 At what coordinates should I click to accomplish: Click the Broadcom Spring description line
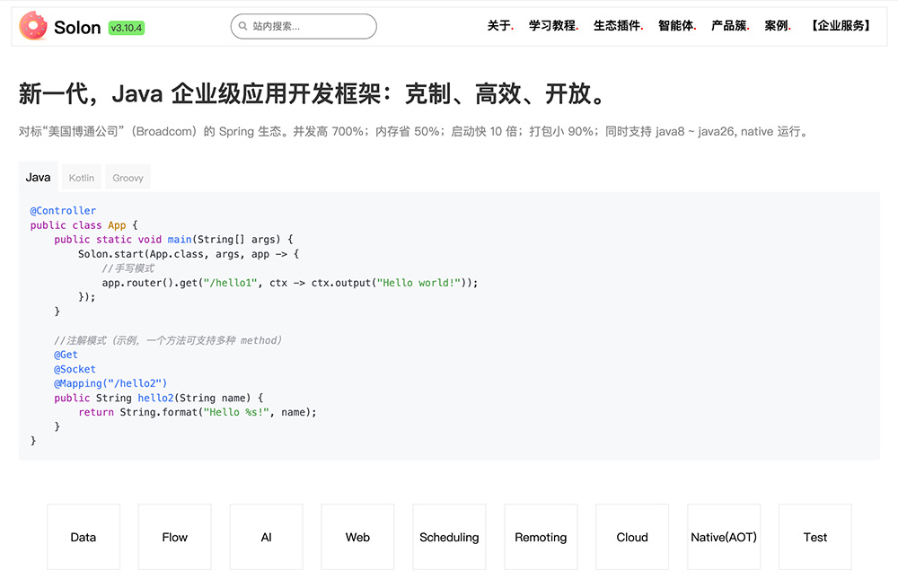414,132
